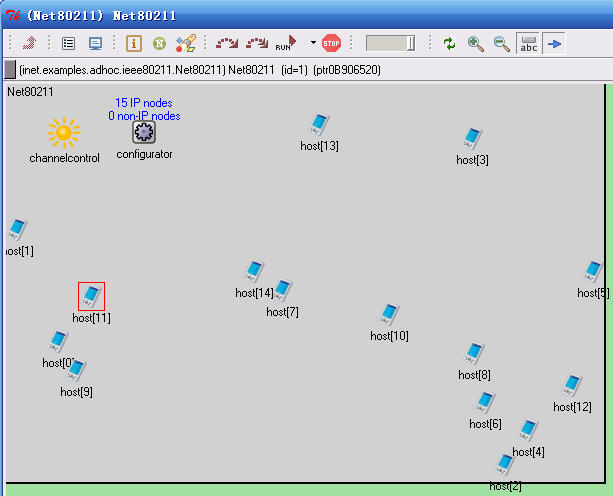Select the configurator gear icon
Image resolution: width=613 pixels, height=496 pixels.
pos(143,132)
